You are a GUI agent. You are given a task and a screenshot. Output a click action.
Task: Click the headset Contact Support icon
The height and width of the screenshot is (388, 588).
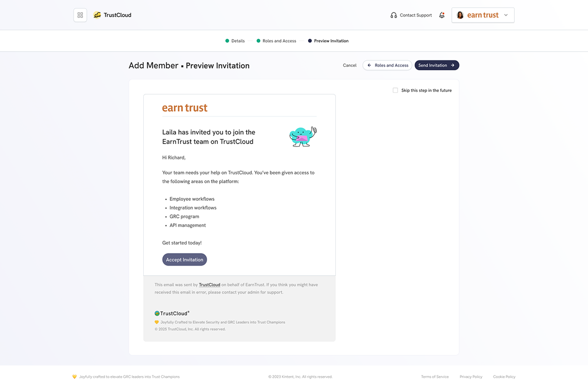pos(394,16)
